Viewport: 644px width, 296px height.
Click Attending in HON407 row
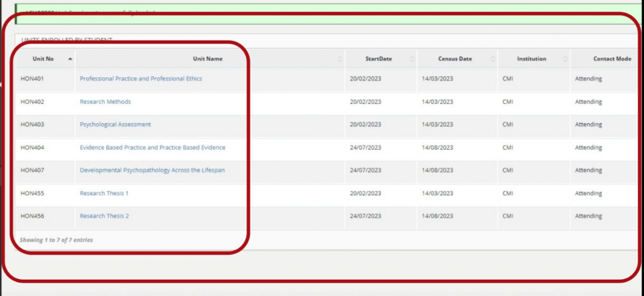(x=588, y=170)
